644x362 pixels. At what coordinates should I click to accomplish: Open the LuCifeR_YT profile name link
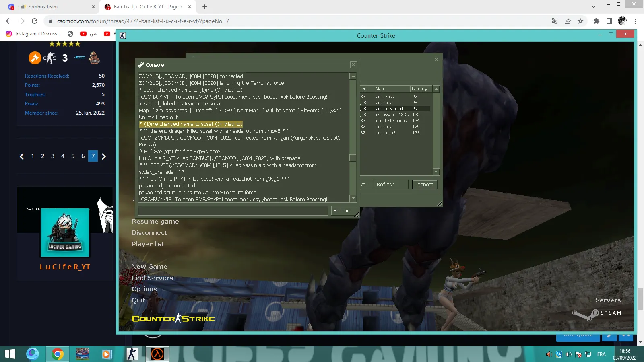tap(65, 267)
